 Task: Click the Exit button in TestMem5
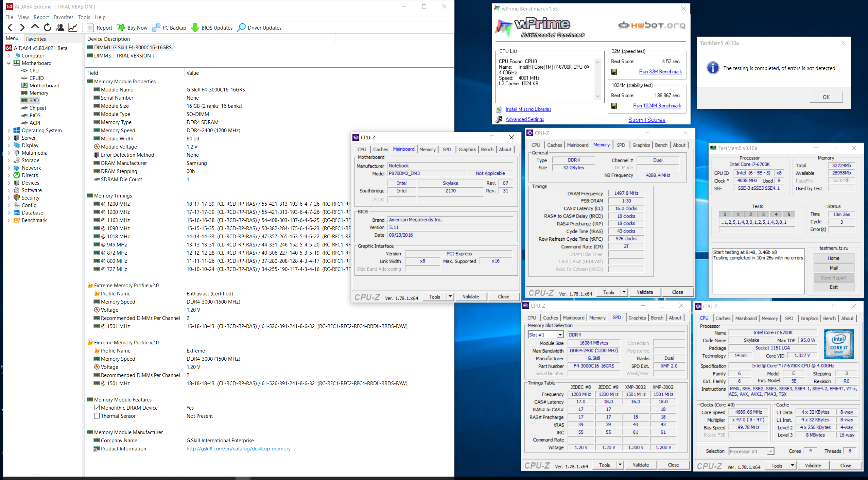833,287
